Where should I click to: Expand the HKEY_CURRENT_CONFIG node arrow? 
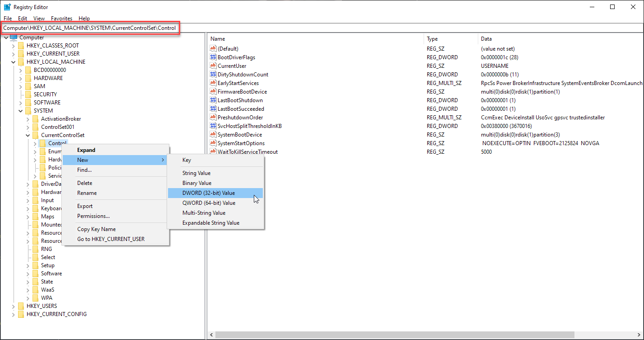13,314
